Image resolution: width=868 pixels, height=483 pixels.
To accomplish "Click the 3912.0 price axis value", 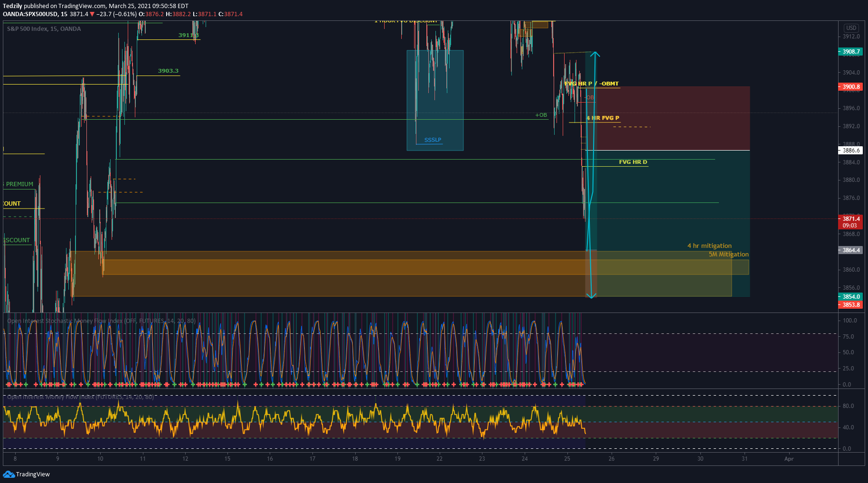I will tap(851, 37).
